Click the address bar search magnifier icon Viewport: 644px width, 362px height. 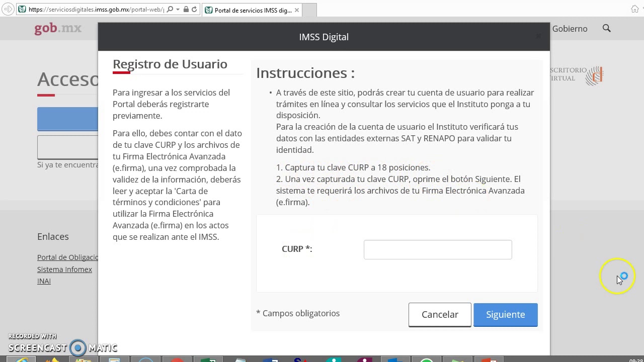point(170,10)
